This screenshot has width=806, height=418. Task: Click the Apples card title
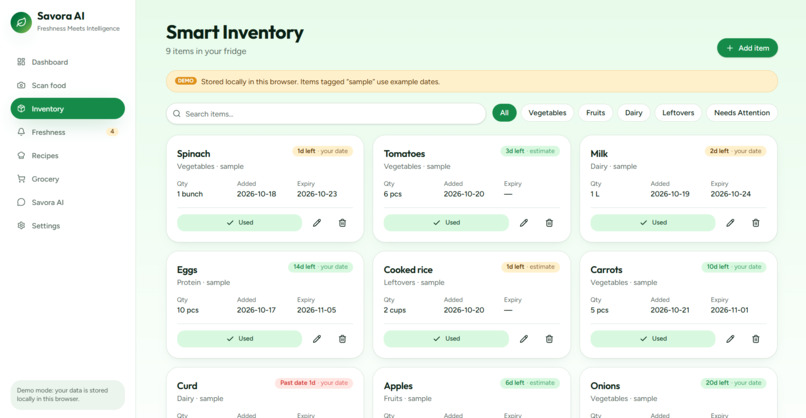point(398,386)
